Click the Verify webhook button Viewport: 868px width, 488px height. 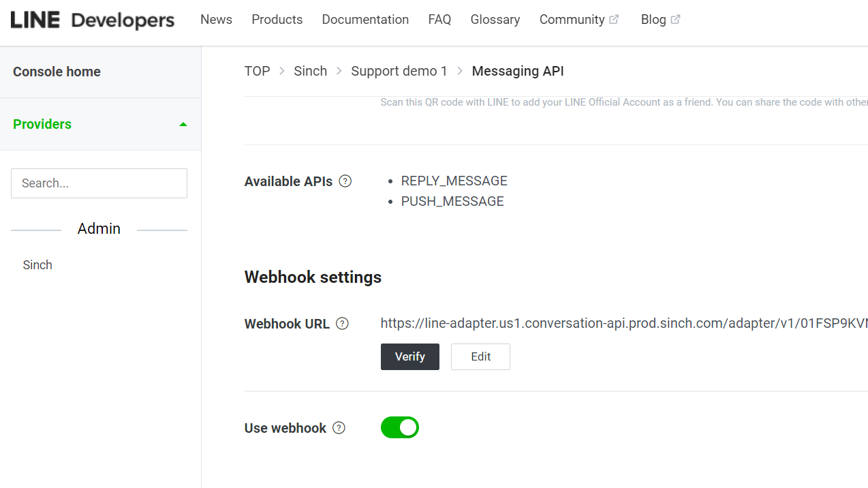click(x=409, y=356)
